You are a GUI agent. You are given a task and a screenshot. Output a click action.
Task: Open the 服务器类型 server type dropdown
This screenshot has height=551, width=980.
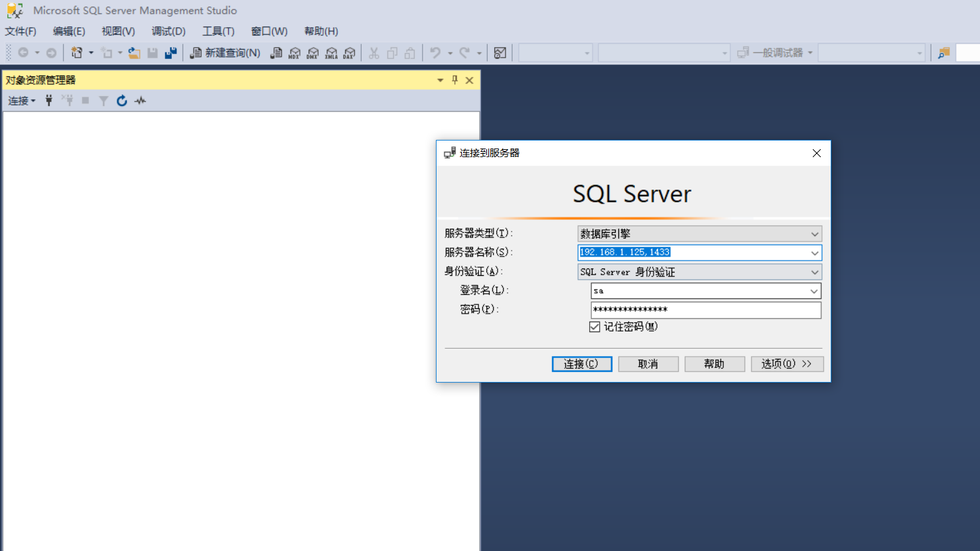tap(815, 233)
